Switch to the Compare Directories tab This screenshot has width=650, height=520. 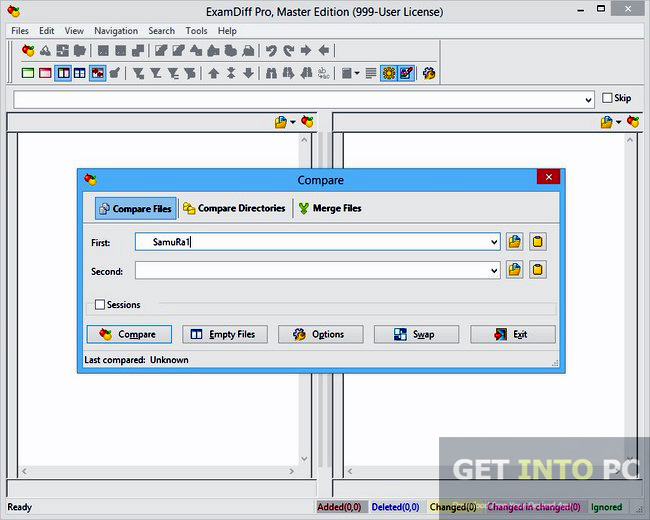click(x=234, y=208)
